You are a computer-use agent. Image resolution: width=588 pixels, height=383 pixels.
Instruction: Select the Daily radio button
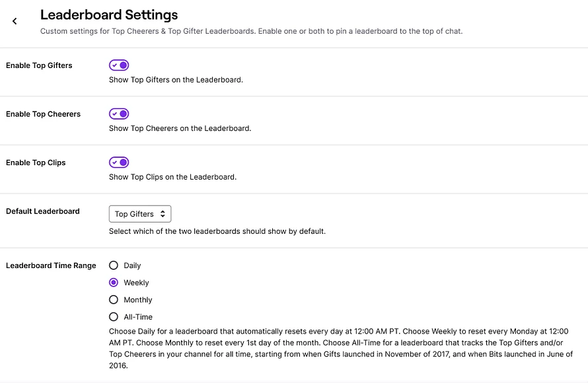114,265
